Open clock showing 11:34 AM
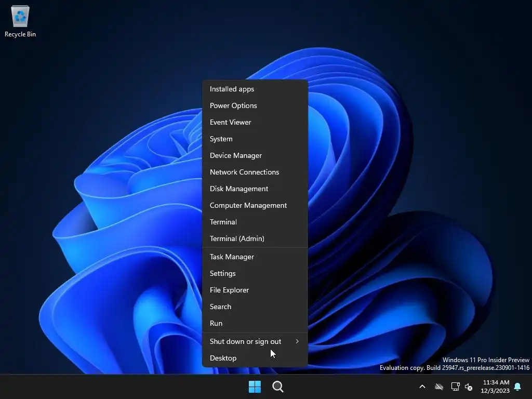 click(x=495, y=387)
